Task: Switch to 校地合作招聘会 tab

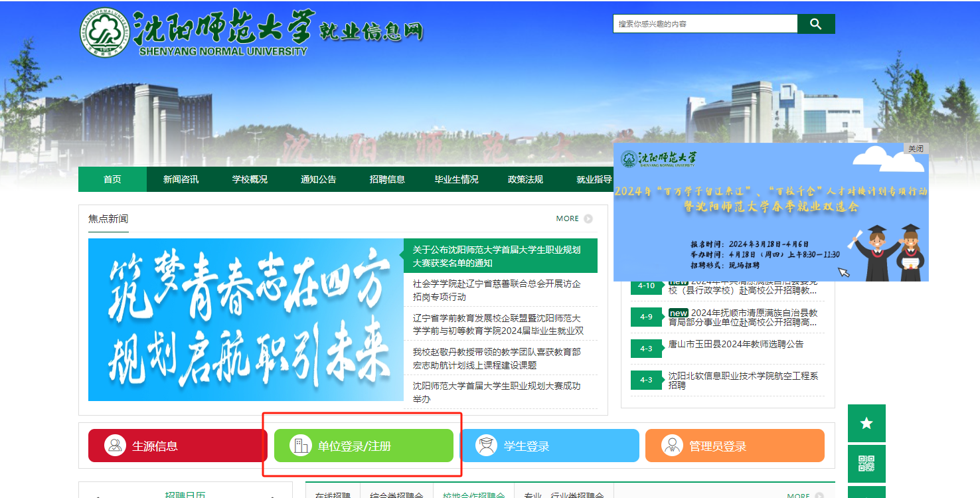Action: [474, 495]
